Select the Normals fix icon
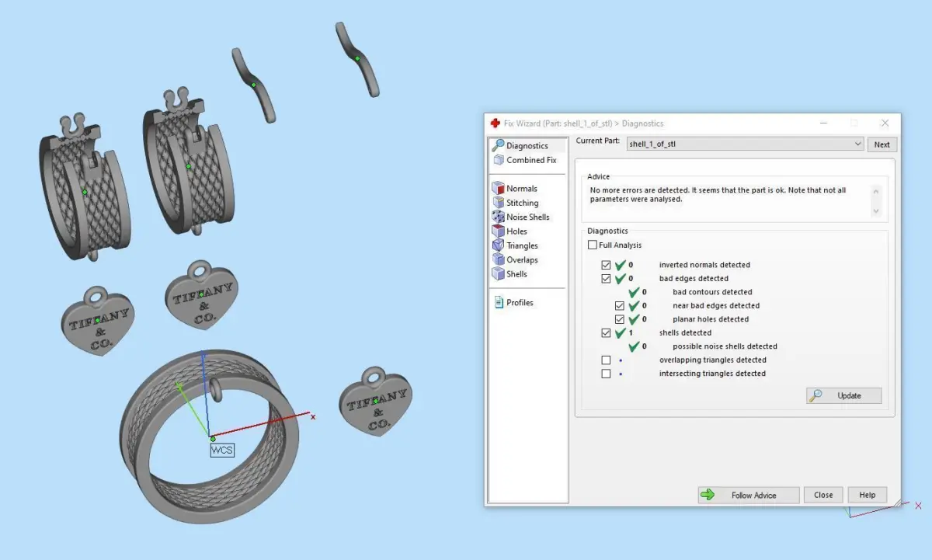932x560 pixels. [498, 188]
